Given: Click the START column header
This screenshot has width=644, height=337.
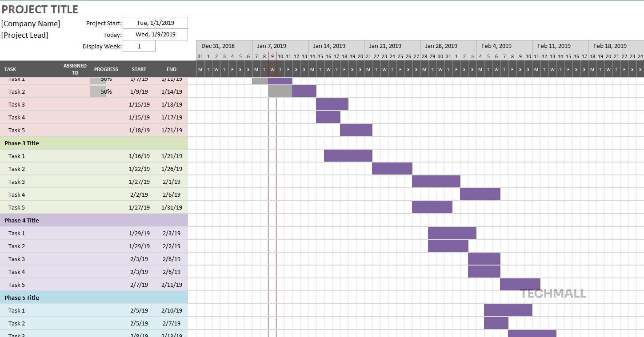Looking at the screenshot, I should click(x=139, y=69).
